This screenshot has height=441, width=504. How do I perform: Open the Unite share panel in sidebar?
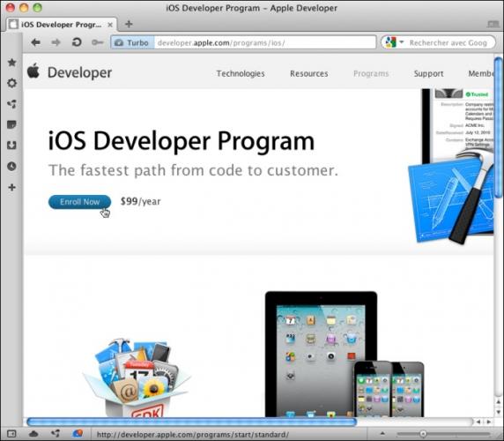click(x=11, y=104)
